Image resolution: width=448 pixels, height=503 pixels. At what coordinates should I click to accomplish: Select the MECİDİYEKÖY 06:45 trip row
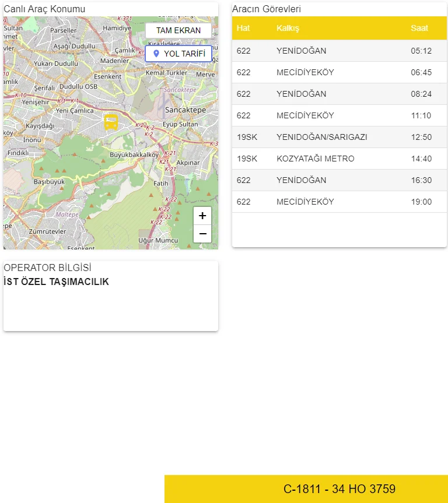coord(339,72)
